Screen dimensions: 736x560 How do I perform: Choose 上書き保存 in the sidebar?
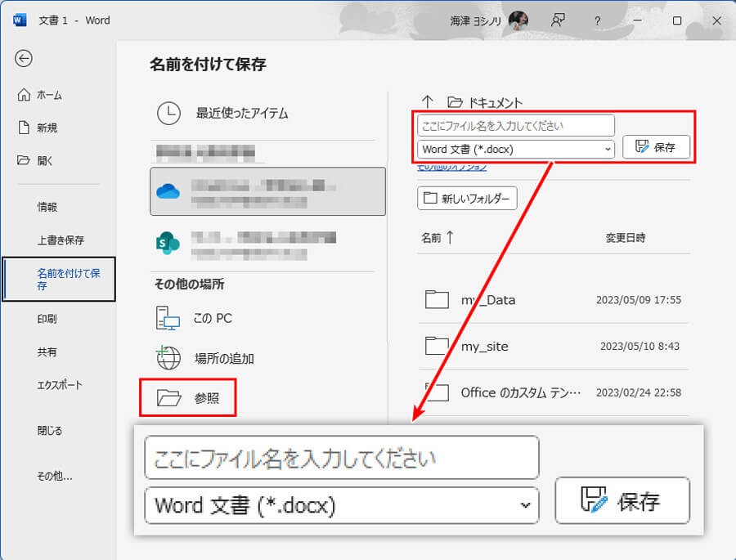pos(61,240)
